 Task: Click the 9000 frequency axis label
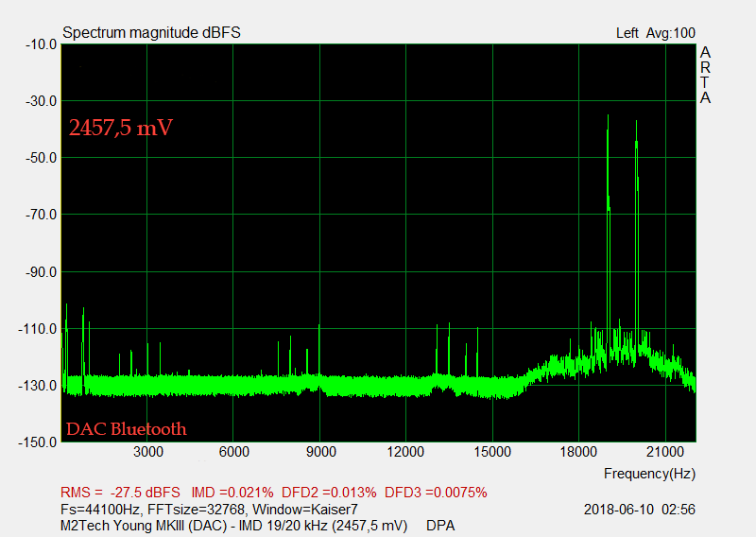tap(321, 452)
